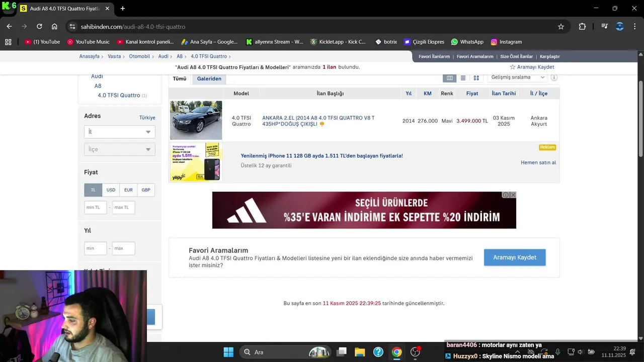Open Hemen satın al on iPhone ad
Viewport: 644px width, 362px height.
[x=538, y=162]
